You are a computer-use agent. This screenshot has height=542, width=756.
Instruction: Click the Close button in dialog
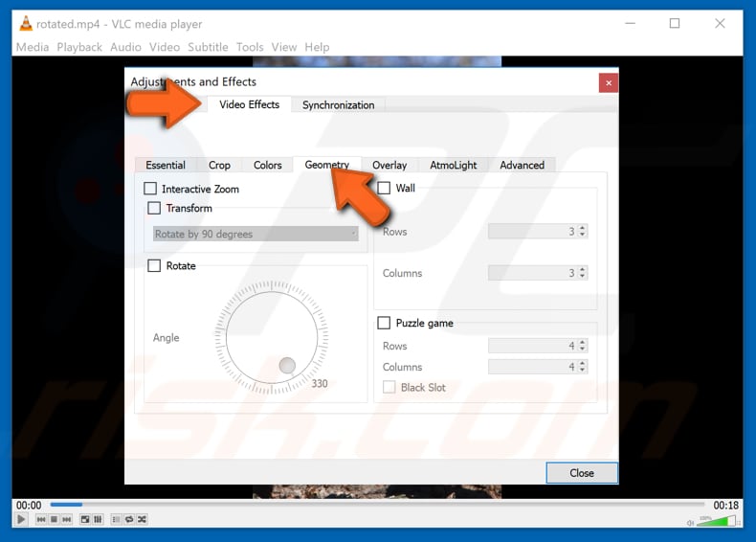click(582, 473)
